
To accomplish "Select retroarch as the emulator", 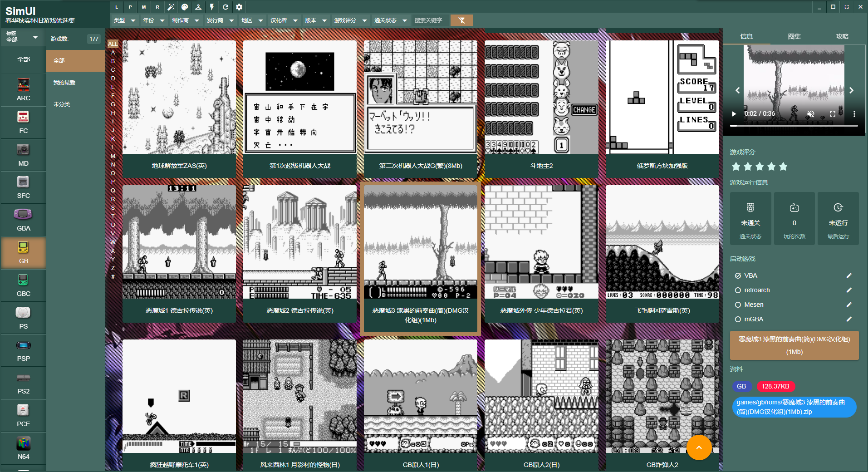I will tap(738, 290).
